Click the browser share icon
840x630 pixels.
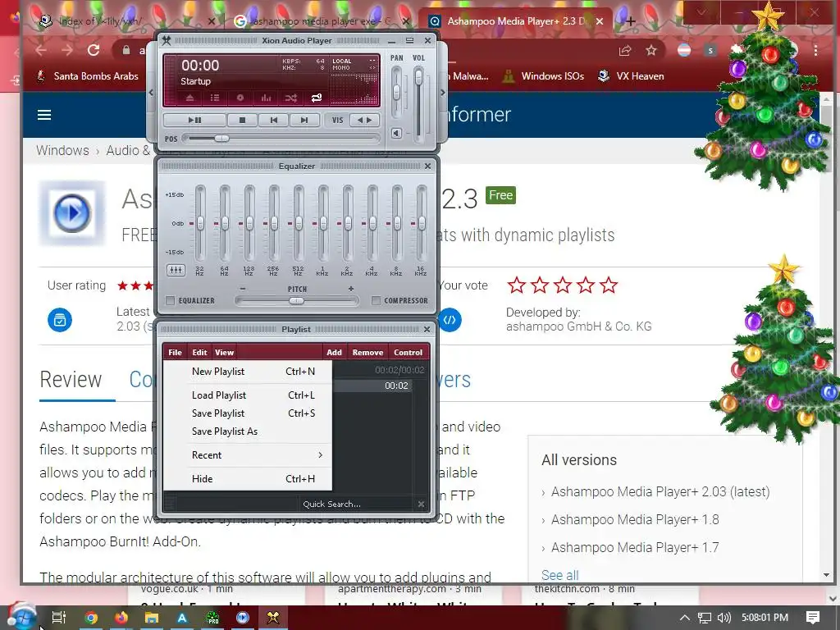coord(625,50)
